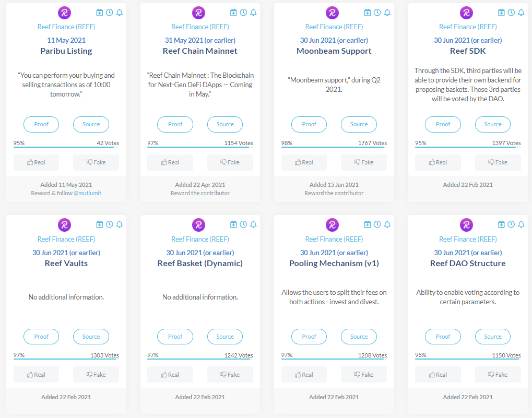Viewport: 532px width, 418px height.
Task: Click clock icon on Reef Chain Mainnet card
Action: click(243, 13)
